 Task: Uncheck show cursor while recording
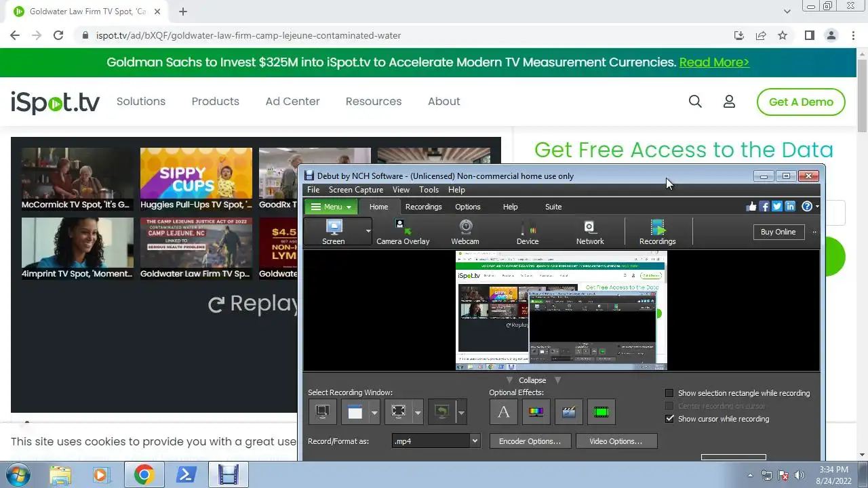coord(669,419)
